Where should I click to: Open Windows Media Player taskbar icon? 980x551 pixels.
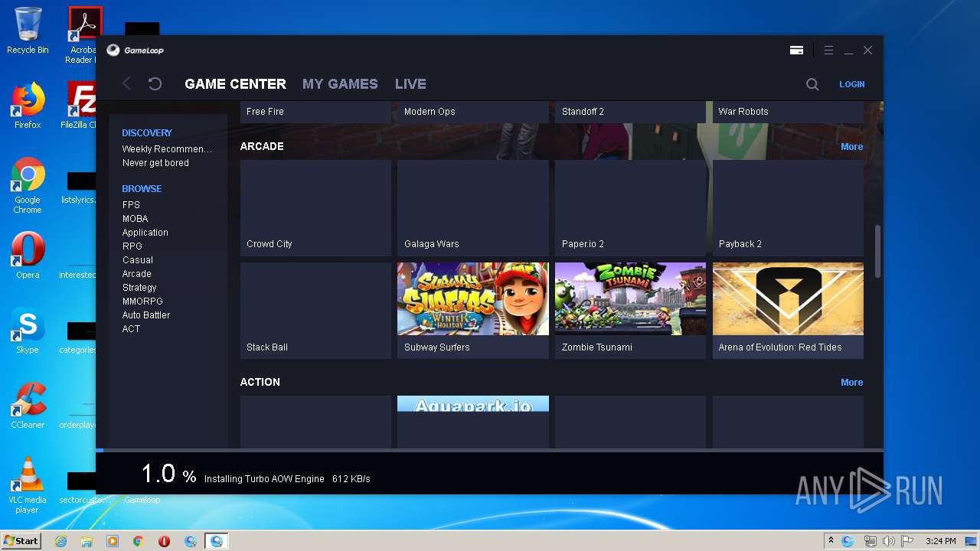pyautogui.click(x=113, y=541)
